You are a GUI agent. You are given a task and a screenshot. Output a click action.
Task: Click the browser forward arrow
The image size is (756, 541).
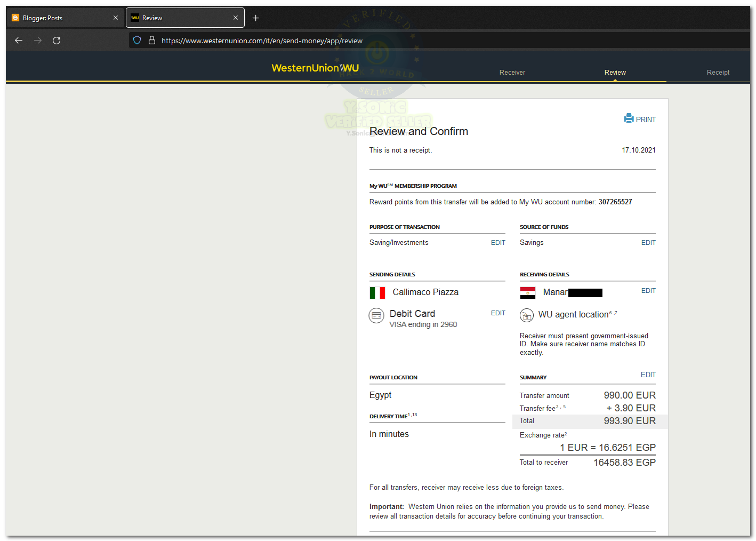point(38,41)
